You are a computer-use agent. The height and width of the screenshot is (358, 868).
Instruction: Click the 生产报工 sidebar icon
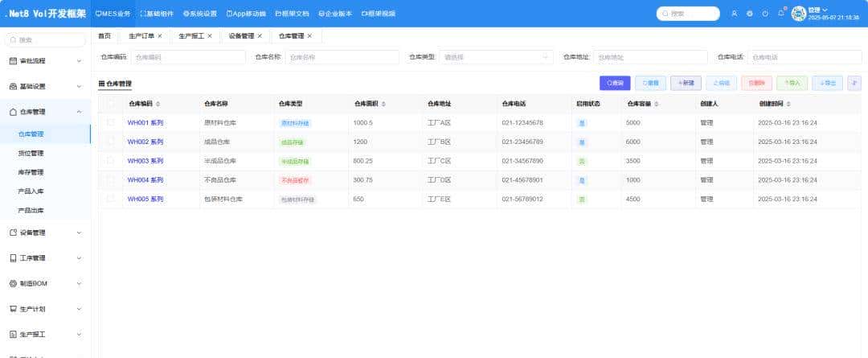(14, 335)
